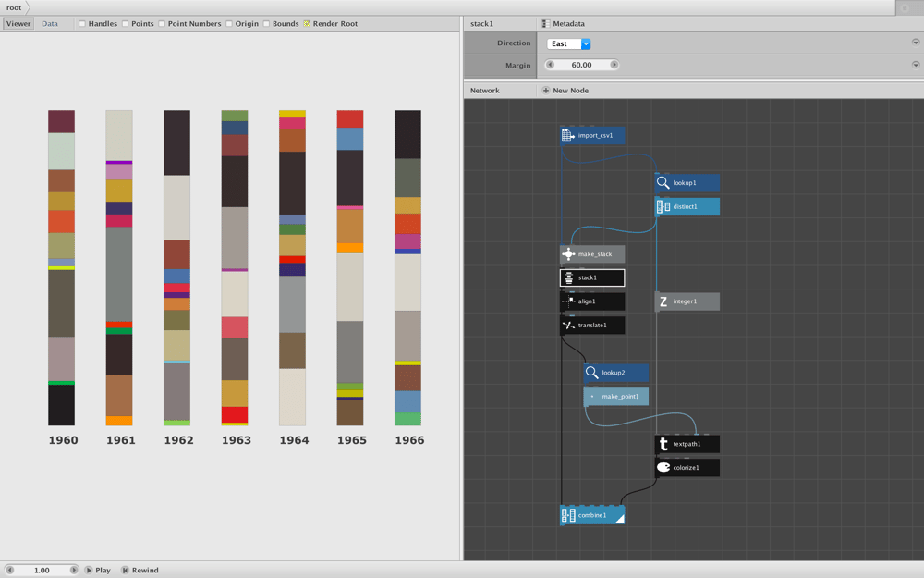The width and height of the screenshot is (924, 578).
Task: Select the make_stack node label
Action: 595,254
